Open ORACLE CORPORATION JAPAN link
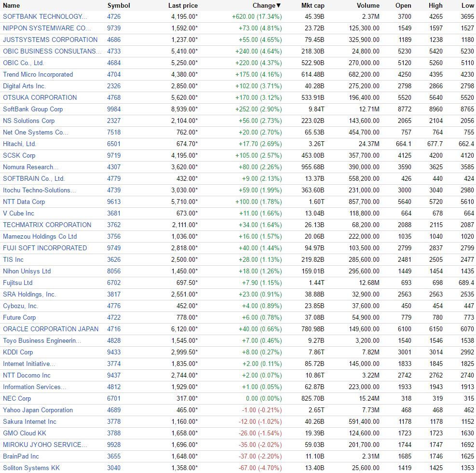The image size is (476, 473). tap(51, 329)
